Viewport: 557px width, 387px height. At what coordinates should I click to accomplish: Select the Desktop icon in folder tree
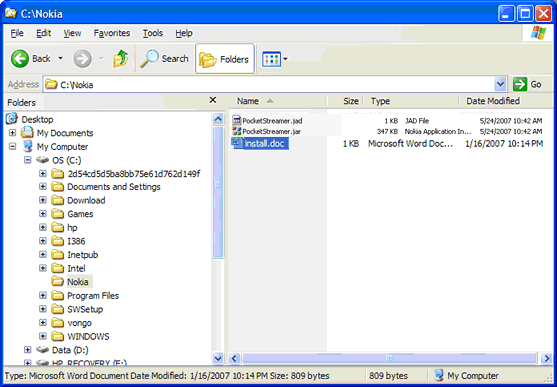coord(12,119)
